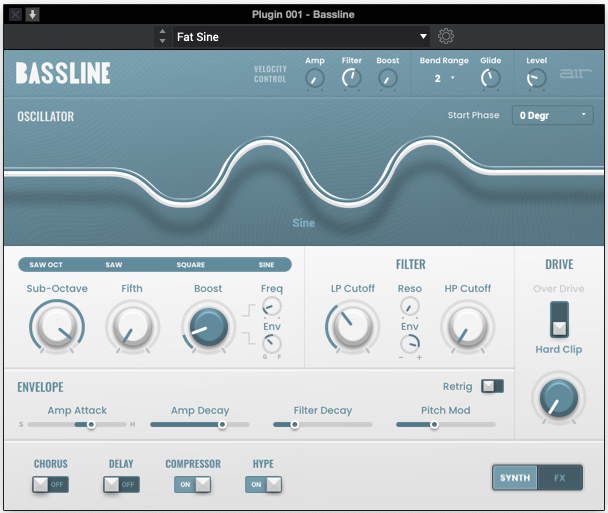Click the Filter Decay slider handle
Screen dimensions: 608x513
coord(294,425)
